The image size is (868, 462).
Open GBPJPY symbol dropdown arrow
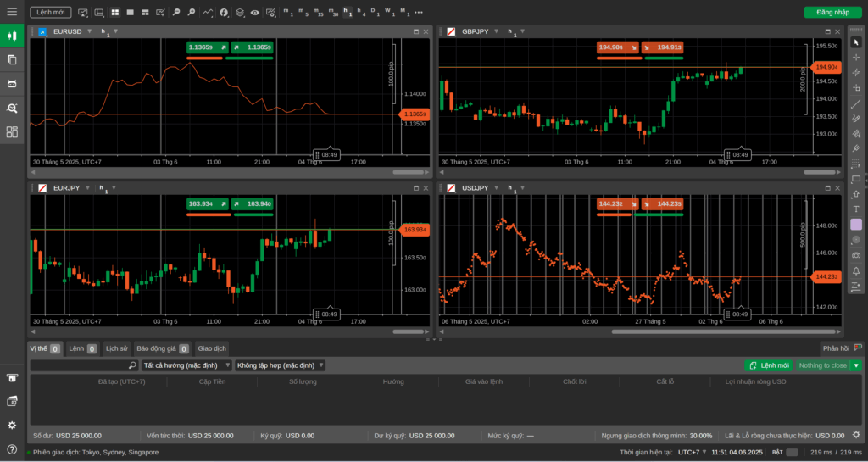pyautogui.click(x=497, y=31)
